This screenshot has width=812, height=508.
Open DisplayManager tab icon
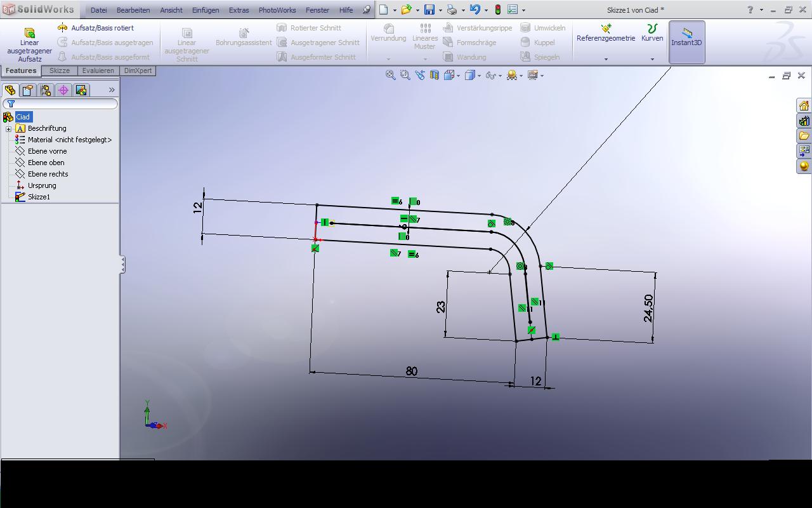[x=81, y=90]
